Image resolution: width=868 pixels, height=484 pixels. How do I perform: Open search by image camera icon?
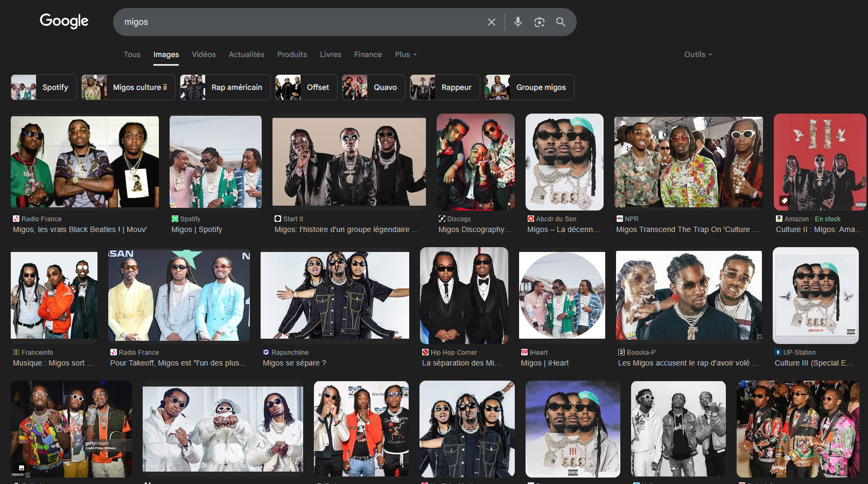pos(539,22)
